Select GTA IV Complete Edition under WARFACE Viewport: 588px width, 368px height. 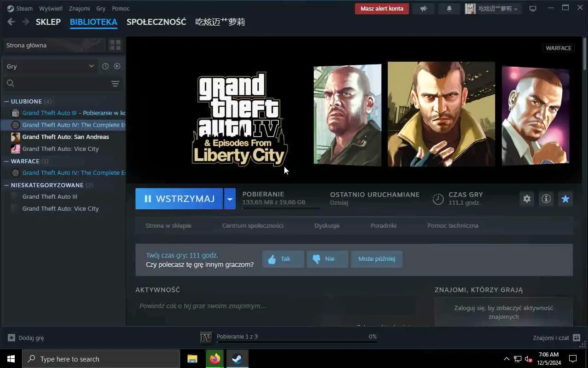coord(63,172)
